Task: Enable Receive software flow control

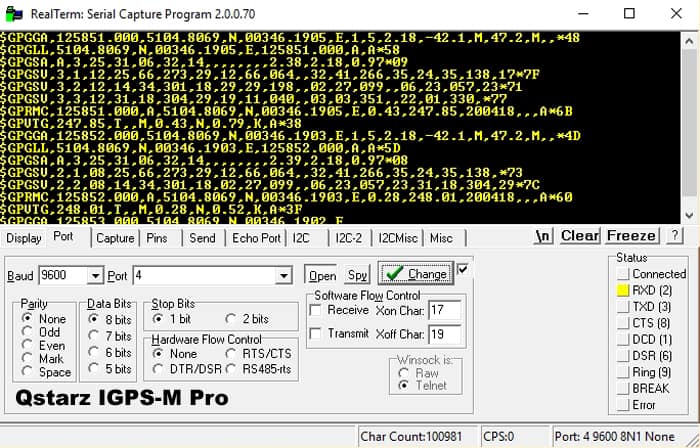Action: pos(315,310)
